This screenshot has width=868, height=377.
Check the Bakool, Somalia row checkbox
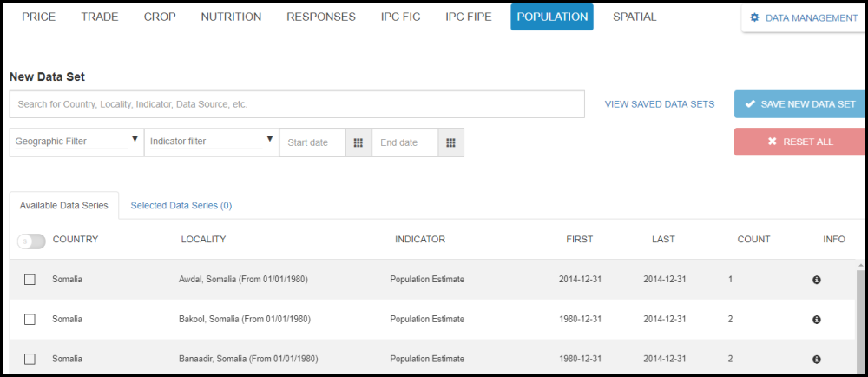pos(30,320)
